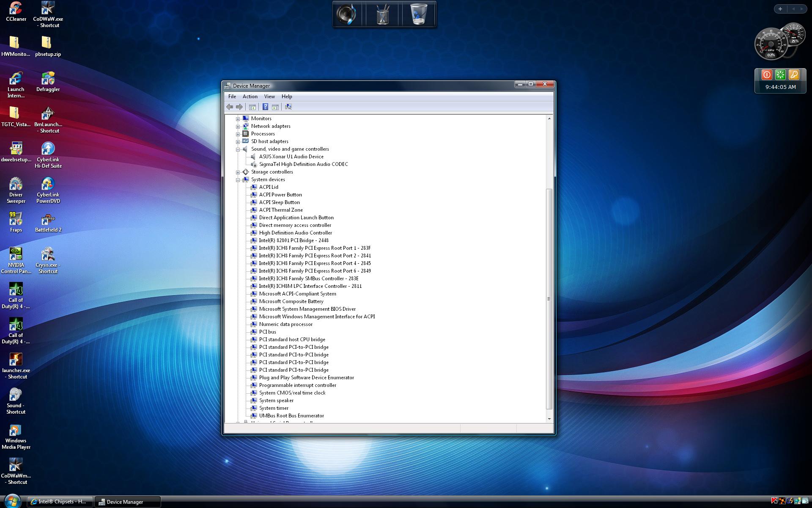Select Plug and Play Software Device Enumerator

click(306, 378)
